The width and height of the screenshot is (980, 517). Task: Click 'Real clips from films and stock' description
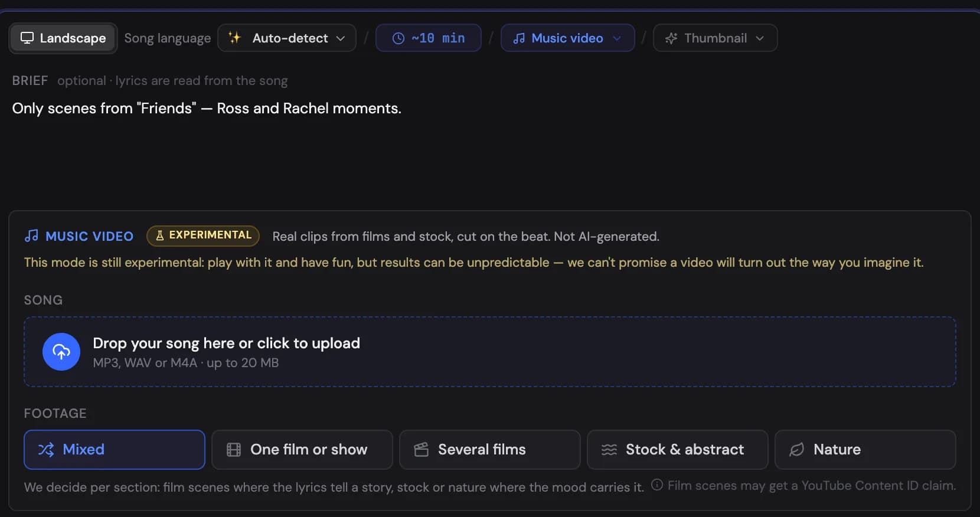pyautogui.click(x=466, y=237)
